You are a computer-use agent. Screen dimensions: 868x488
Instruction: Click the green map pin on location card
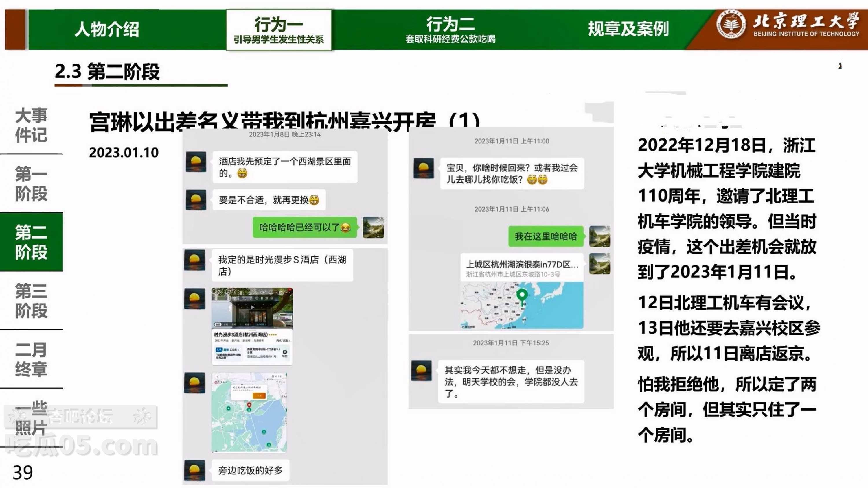[x=522, y=295]
